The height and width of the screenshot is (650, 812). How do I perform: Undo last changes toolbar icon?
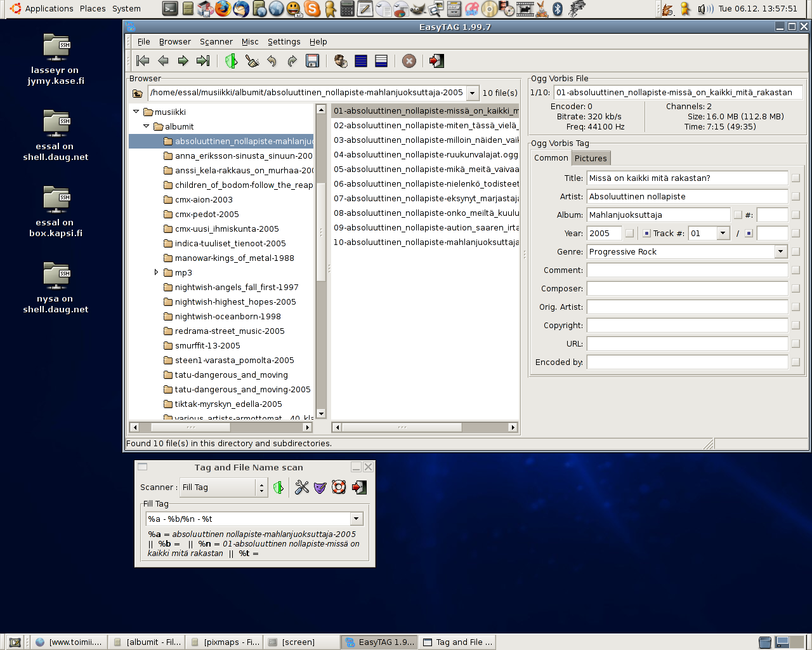272,61
